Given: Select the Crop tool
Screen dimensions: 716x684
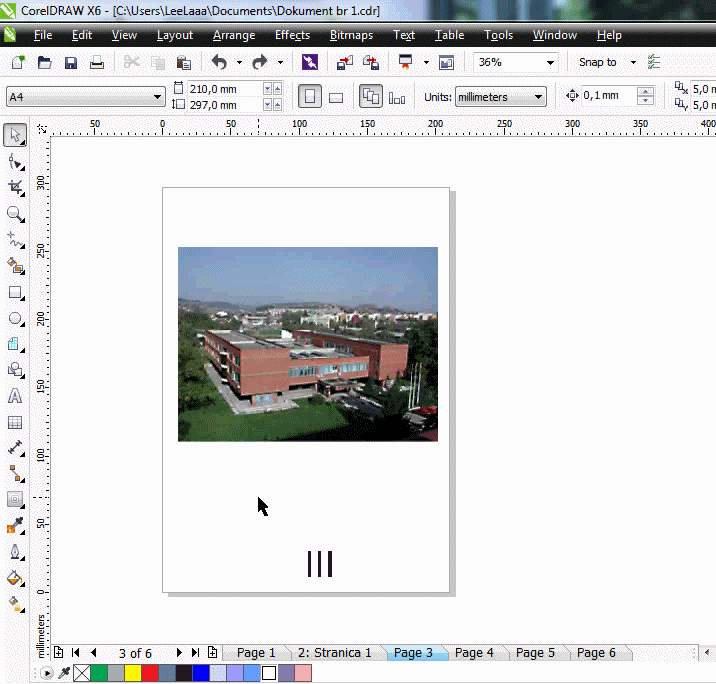Looking at the screenshot, I should (15, 187).
